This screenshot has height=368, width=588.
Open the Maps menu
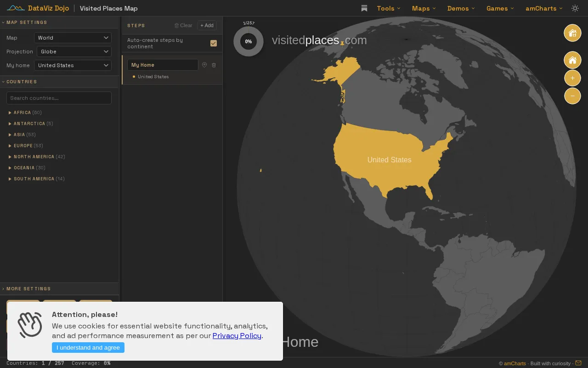point(424,8)
